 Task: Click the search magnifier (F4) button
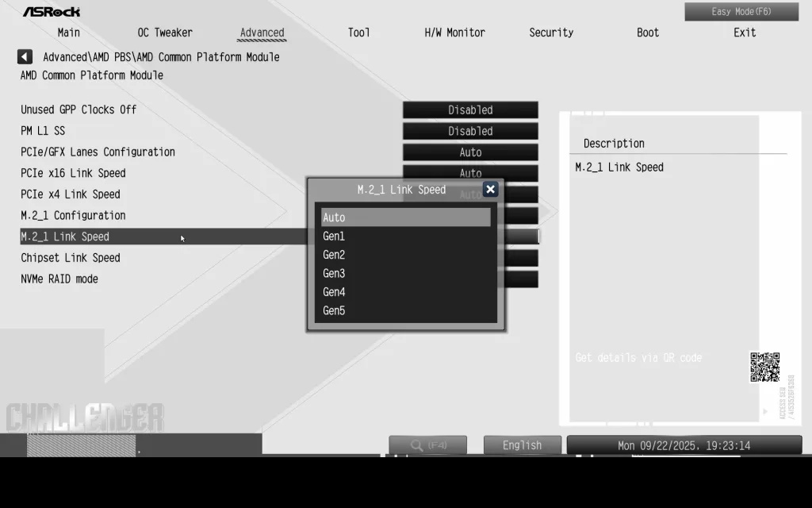tap(427, 445)
